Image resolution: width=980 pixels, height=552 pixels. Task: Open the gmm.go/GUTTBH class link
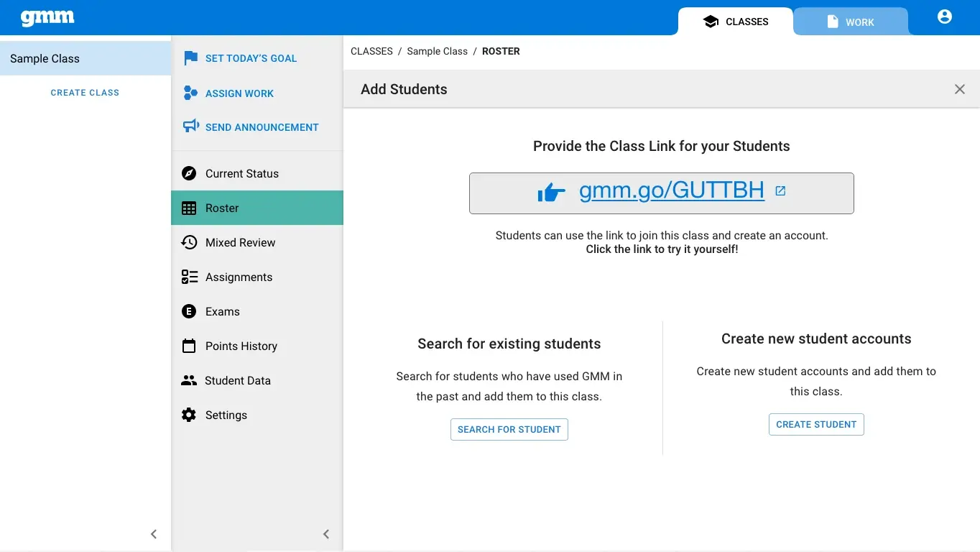pyautogui.click(x=672, y=190)
